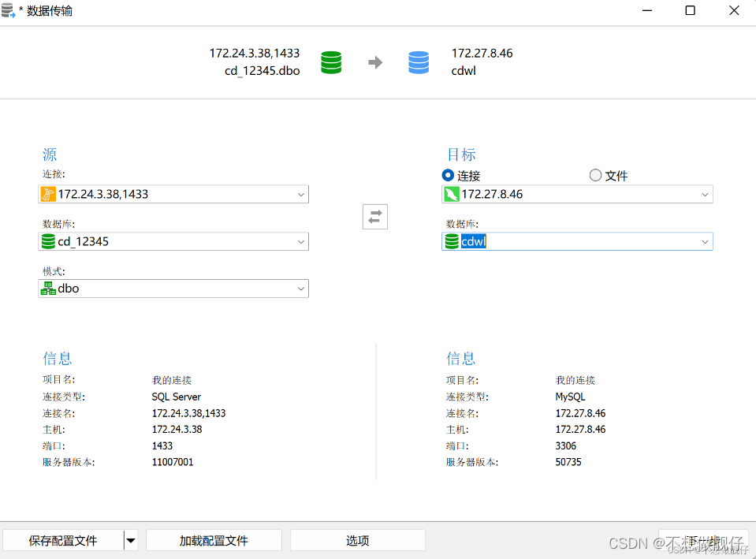Click the source host value 172.24.3.38

pos(177,429)
